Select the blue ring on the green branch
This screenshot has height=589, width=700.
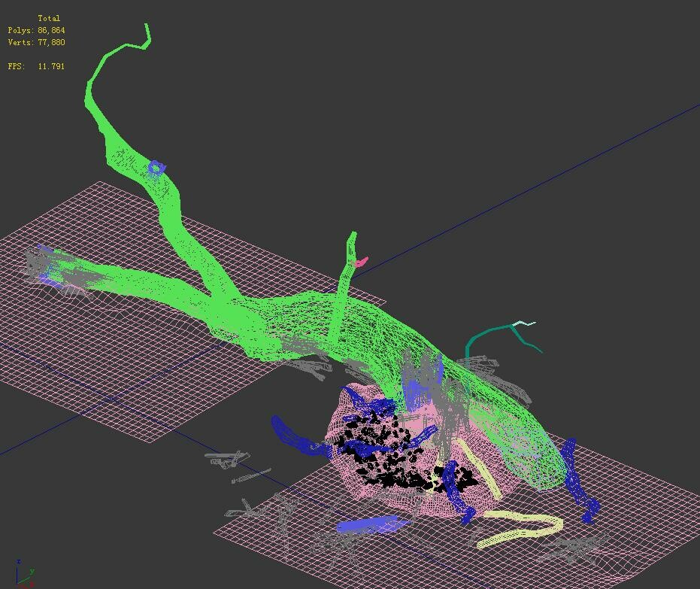pyautogui.click(x=156, y=168)
